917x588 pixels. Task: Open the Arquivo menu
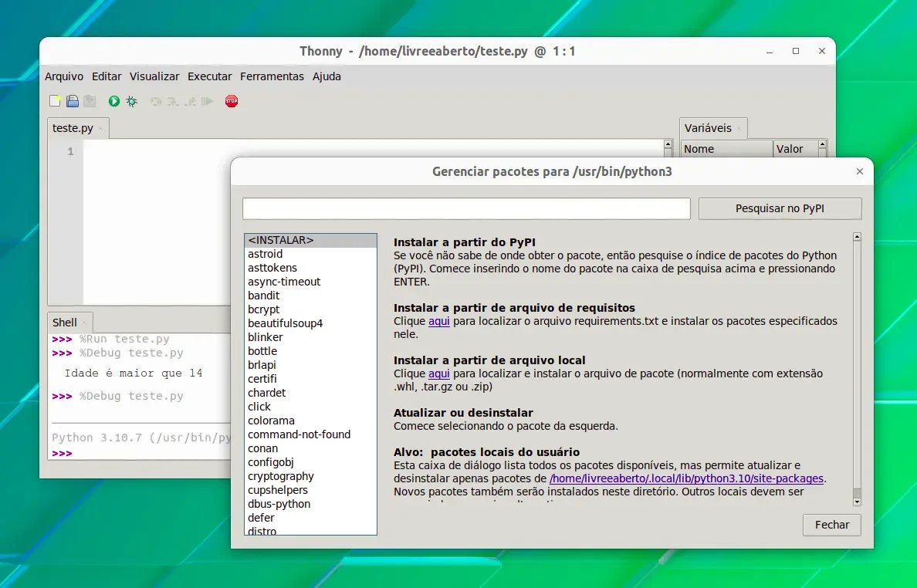click(x=64, y=76)
